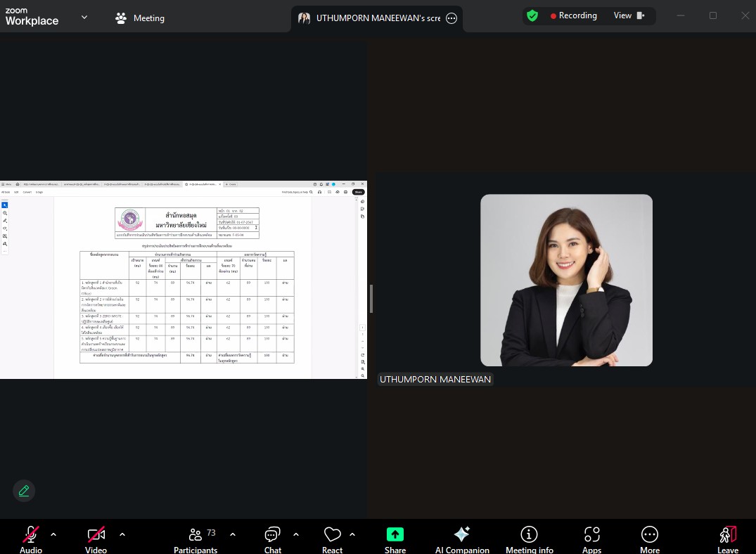Open the View layout options
Screen dimensions: 756x554
629,15
